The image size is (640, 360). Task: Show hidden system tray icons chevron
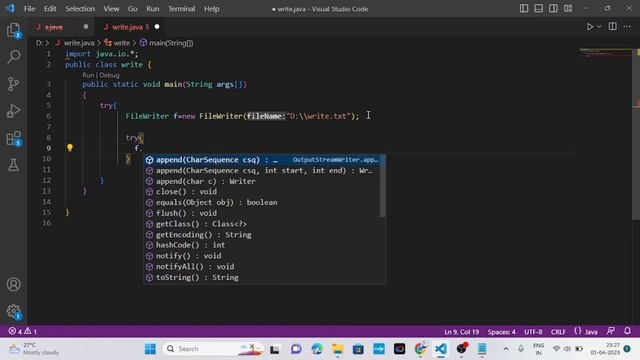(x=506, y=349)
